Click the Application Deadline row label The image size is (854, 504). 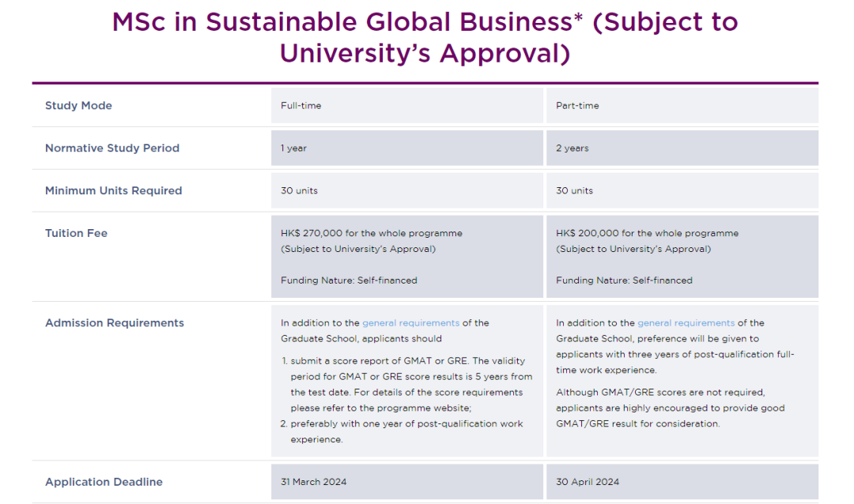104,482
